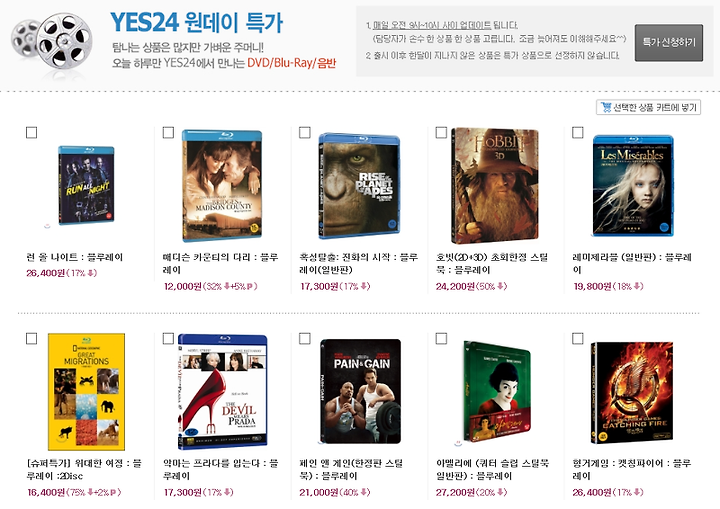Open the Rise of the Planet of the Apes cover
The image size is (720, 509).
tap(359, 186)
